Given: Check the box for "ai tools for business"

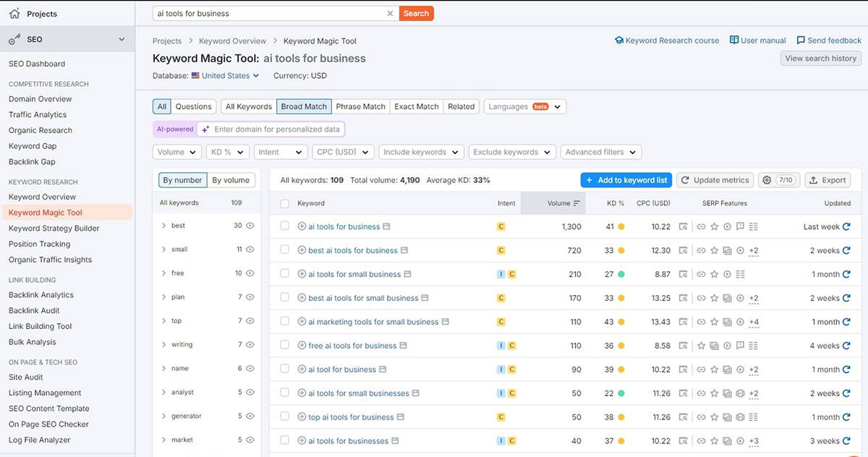Looking at the screenshot, I should pyautogui.click(x=285, y=226).
